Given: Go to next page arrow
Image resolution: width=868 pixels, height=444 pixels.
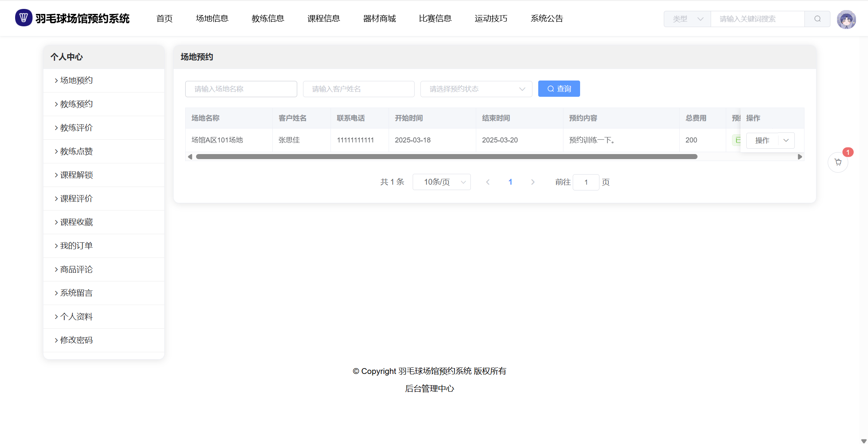Looking at the screenshot, I should pos(533,182).
